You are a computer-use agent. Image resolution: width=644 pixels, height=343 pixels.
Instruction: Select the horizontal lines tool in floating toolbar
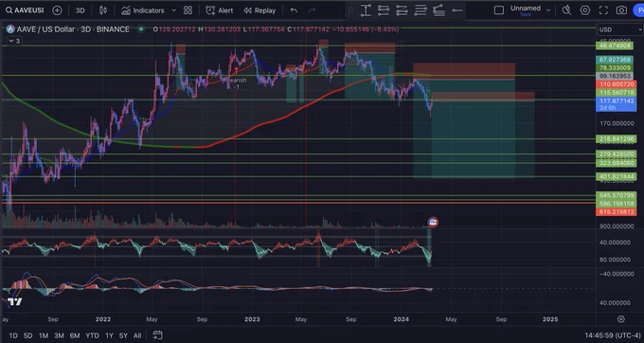[x=420, y=10]
